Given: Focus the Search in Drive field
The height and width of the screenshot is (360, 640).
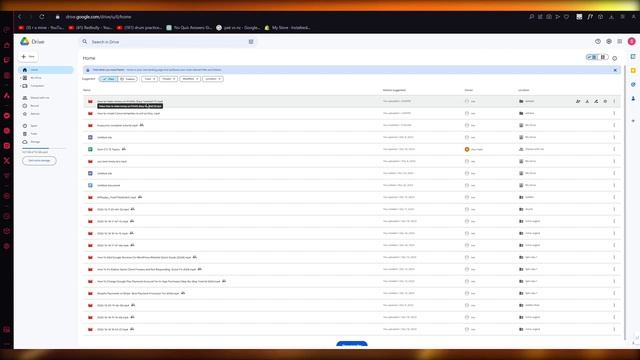Looking at the screenshot, I should point(167,42).
